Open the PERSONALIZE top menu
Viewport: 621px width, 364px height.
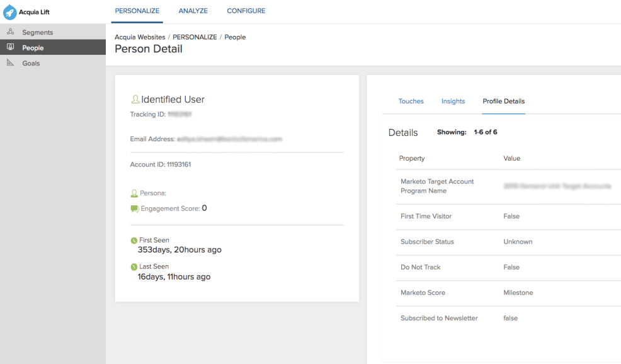point(137,11)
